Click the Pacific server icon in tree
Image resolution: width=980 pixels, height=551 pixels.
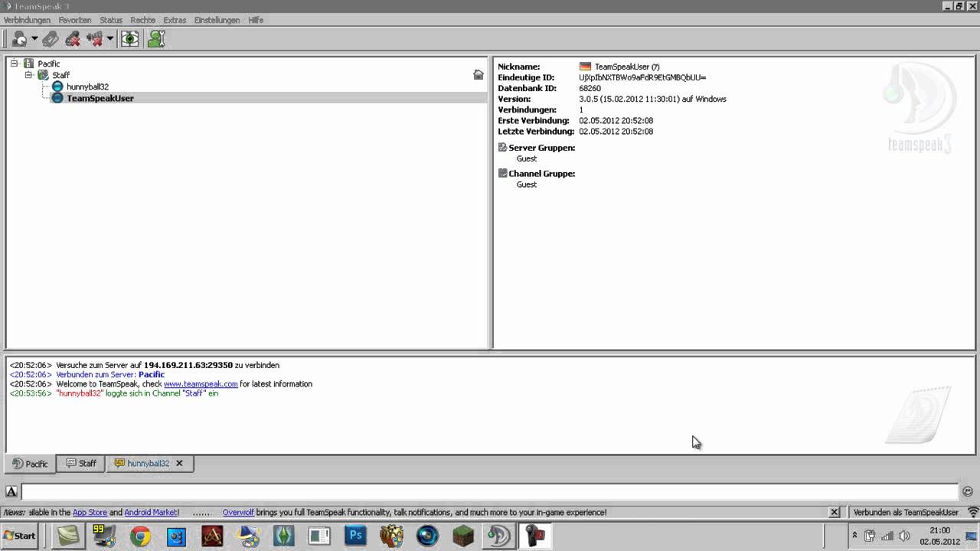28,64
